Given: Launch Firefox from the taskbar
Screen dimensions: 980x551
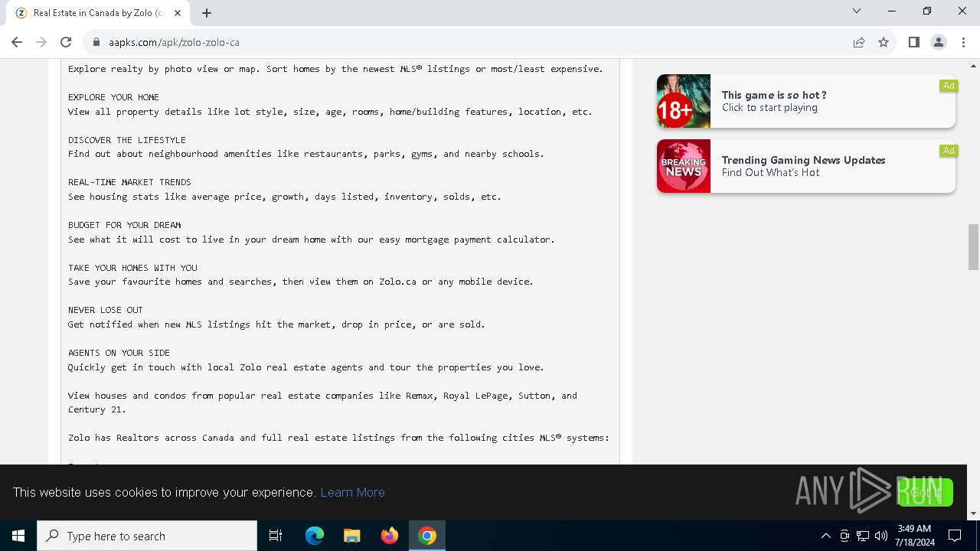Looking at the screenshot, I should coord(390,536).
